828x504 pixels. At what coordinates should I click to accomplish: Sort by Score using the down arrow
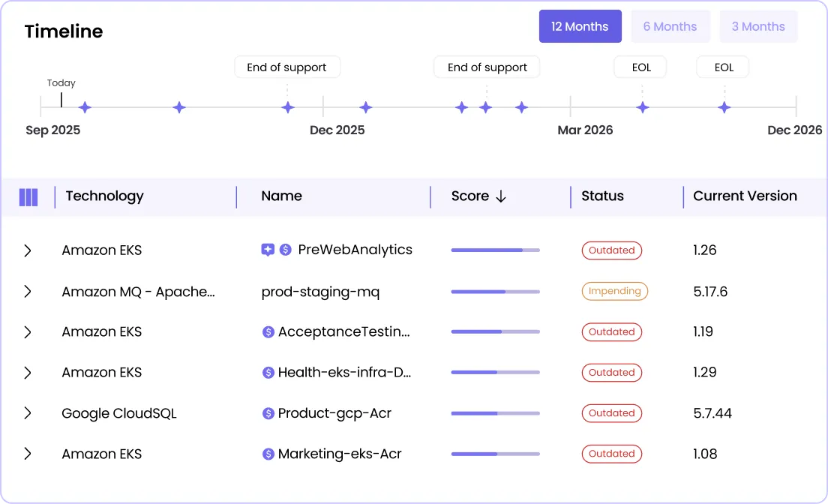(x=501, y=196)
